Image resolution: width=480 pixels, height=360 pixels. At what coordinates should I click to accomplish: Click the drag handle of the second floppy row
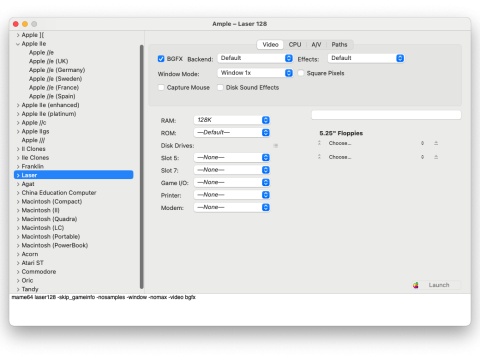[319, 157]
